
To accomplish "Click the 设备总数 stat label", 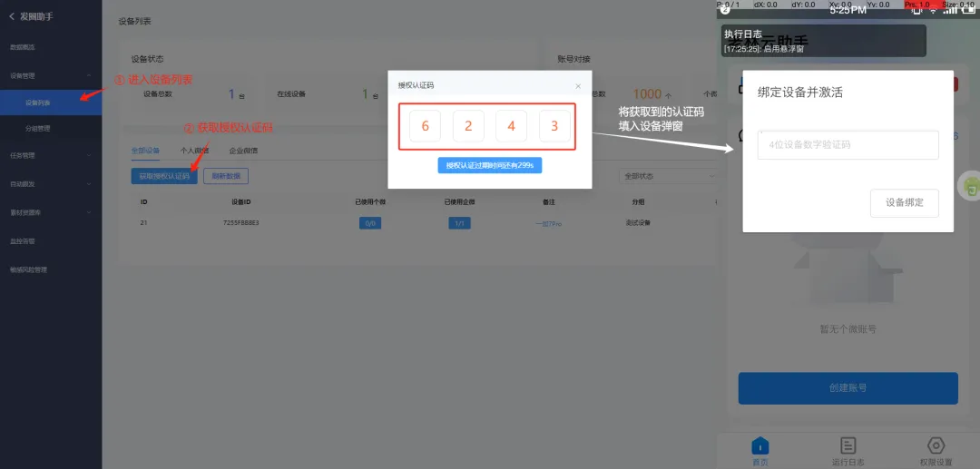I will [x=158, y=94].
